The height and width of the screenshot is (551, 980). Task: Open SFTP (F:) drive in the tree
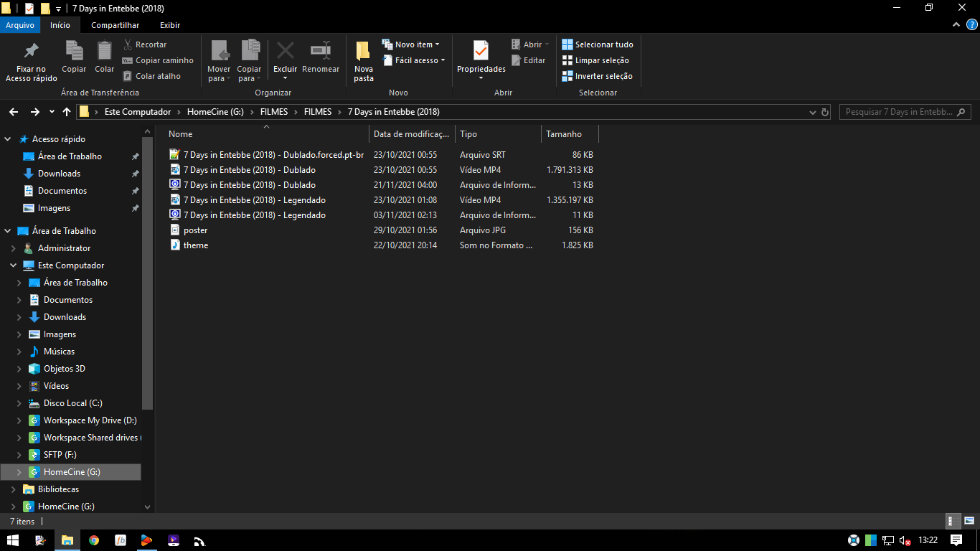pyautogui.click(x=60, y=455)
